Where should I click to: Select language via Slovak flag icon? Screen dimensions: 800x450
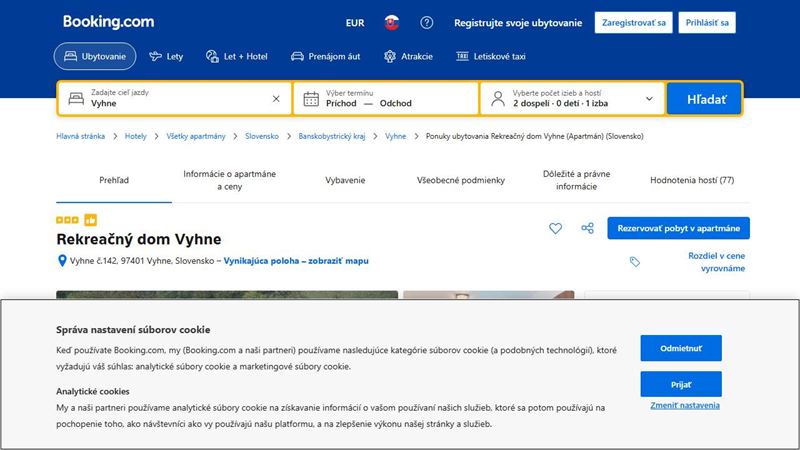391,22
